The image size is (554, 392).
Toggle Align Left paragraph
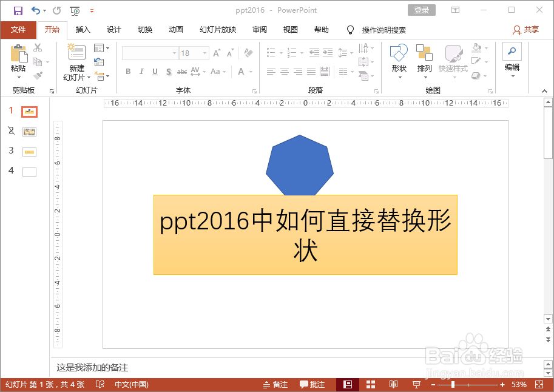271,72
